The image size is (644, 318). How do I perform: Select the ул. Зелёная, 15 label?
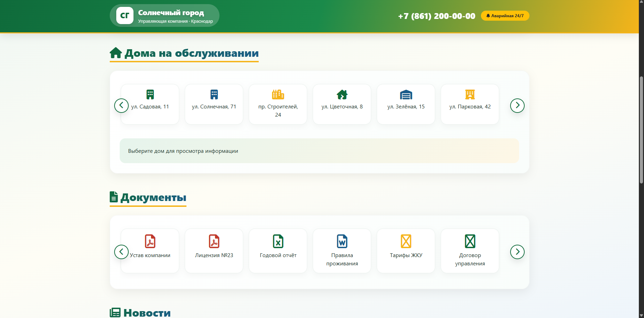[x=406, y=107]
